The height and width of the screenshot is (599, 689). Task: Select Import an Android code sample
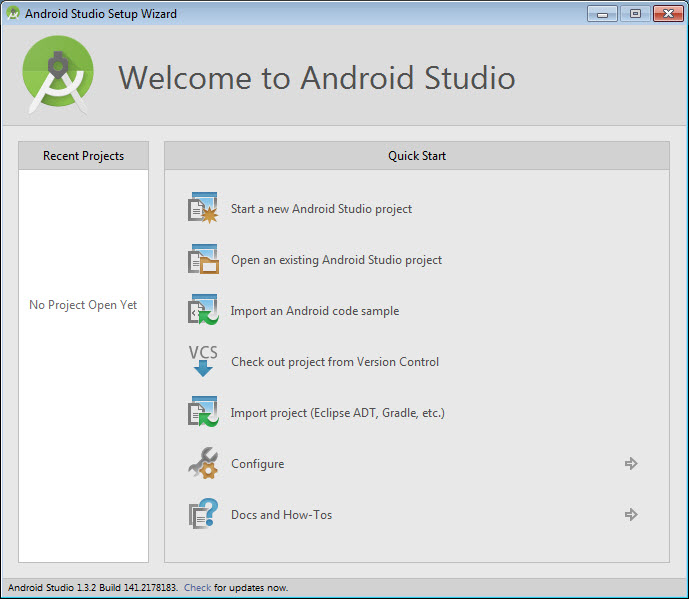(315, 311)
